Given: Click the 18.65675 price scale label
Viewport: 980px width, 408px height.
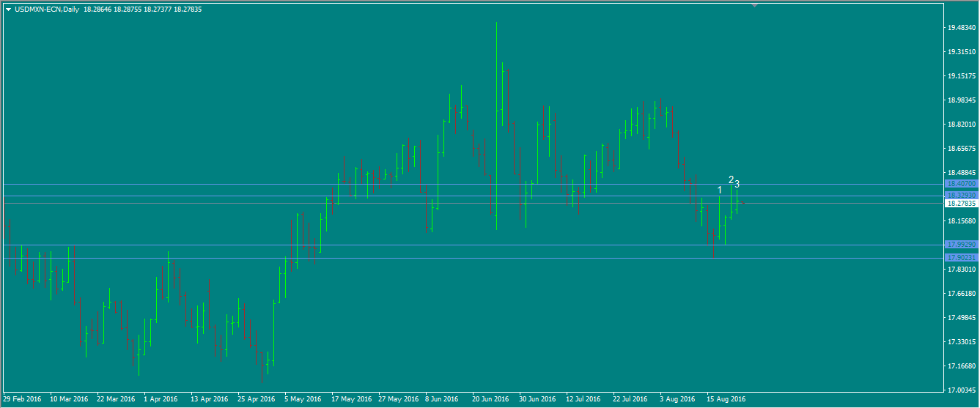Looking at the screenshot, I should tap(961, 149).
